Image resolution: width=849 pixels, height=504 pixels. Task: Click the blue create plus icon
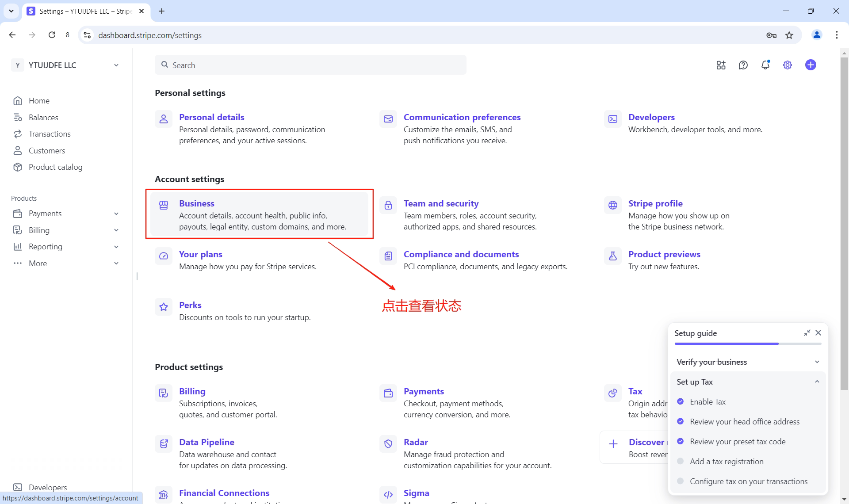811,65
